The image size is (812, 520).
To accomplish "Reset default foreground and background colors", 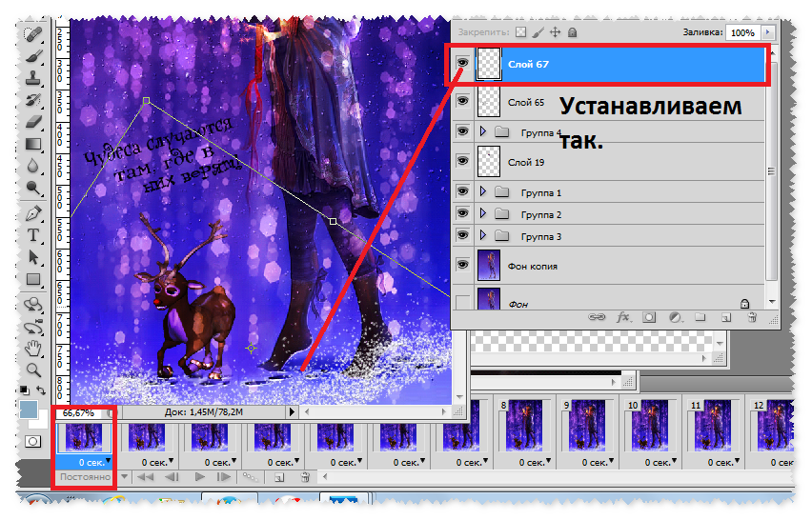I will 25,390.
